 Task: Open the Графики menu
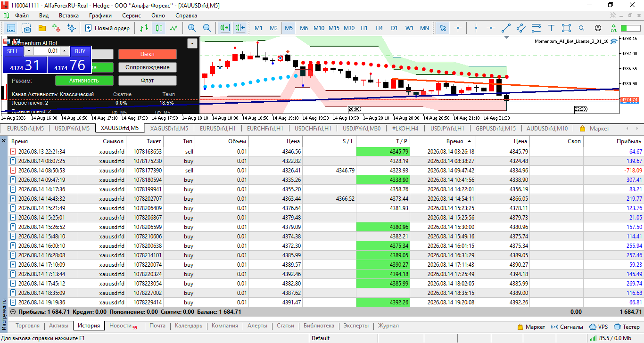(100, 15)
